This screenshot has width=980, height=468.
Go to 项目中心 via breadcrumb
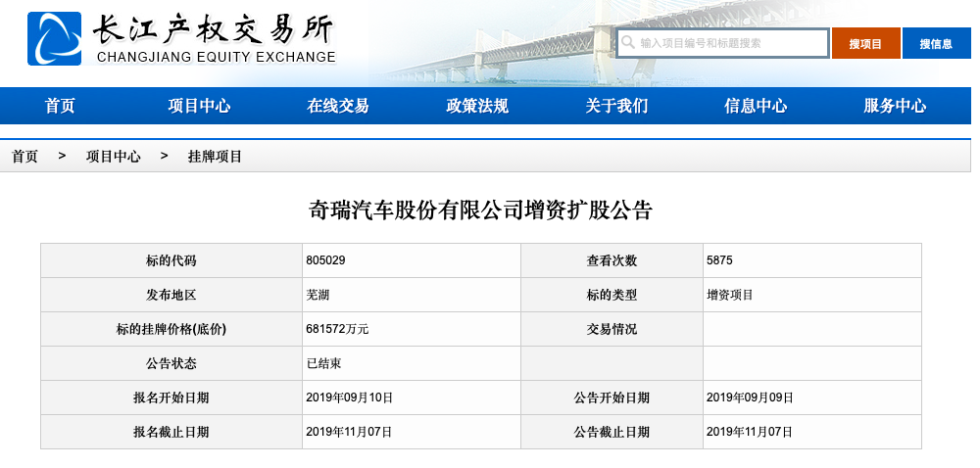click(x=113, y=156)
